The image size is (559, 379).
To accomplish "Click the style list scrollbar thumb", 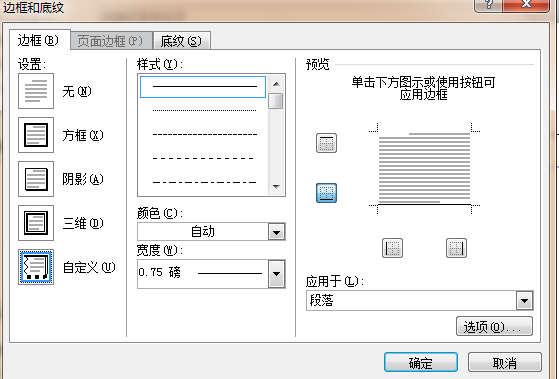I will (x=276, y=101).
